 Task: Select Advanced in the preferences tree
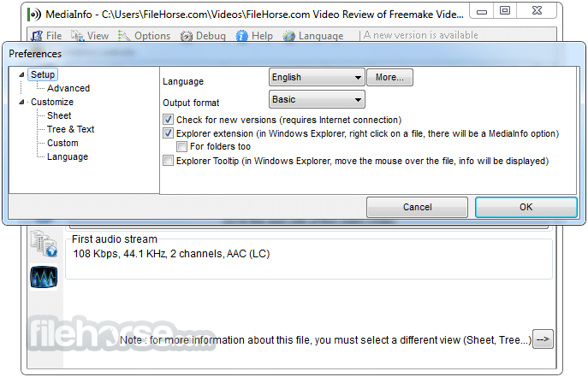[x=68, y=88]
